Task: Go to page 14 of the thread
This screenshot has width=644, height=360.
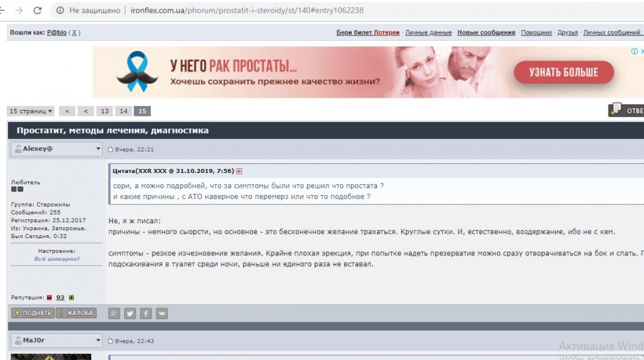Action: click(123, 111)
